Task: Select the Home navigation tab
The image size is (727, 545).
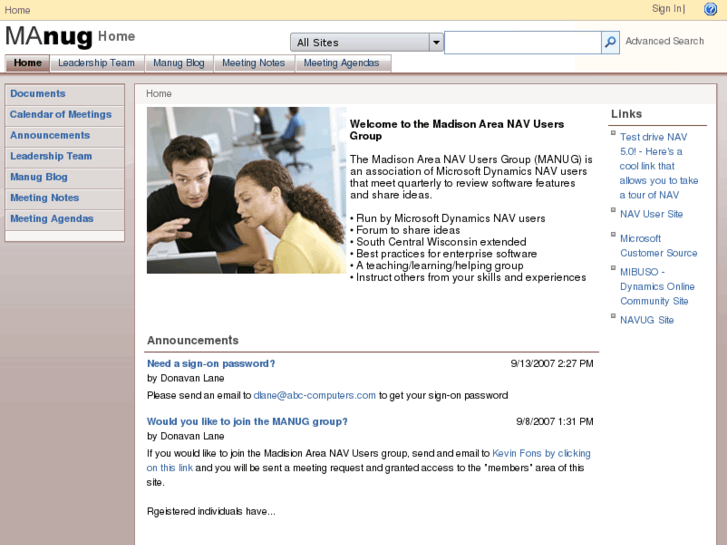Action: [27, 63]
